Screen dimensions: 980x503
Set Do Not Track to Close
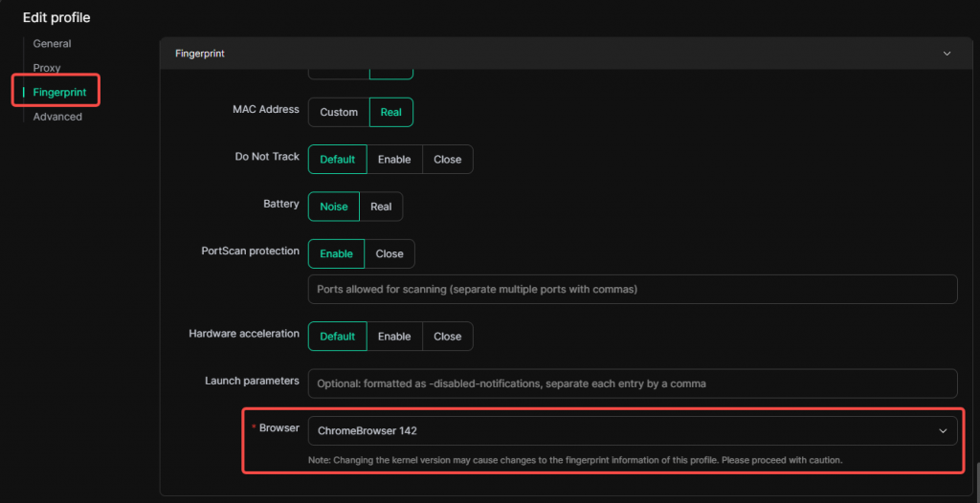pyautogui.click(x=447, y=160)
